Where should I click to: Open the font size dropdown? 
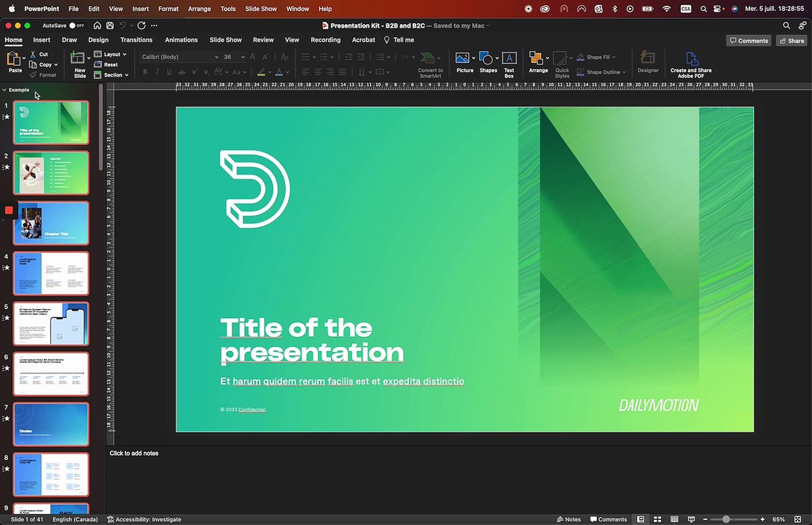(243, 57)
